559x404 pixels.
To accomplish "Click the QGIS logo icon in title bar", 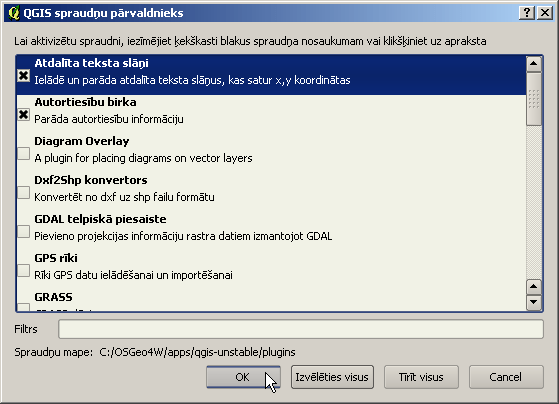I will [14, 13].
